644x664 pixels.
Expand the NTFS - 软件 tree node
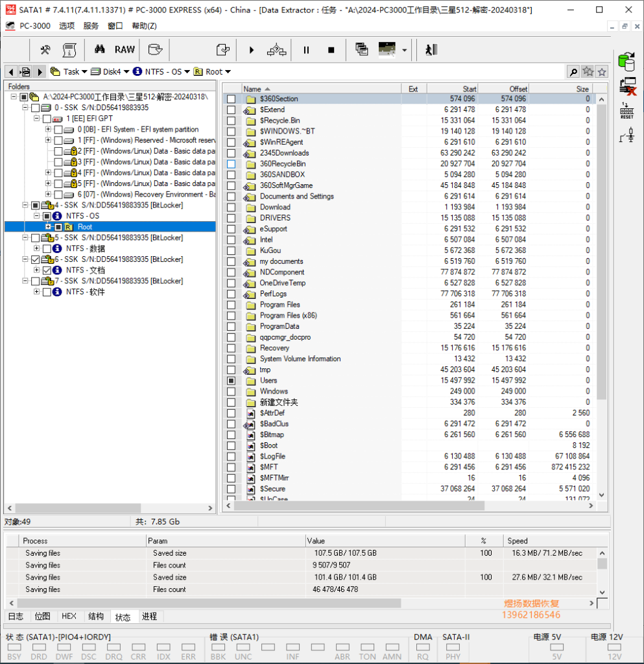pyautogui.click(x=37, y=292)
